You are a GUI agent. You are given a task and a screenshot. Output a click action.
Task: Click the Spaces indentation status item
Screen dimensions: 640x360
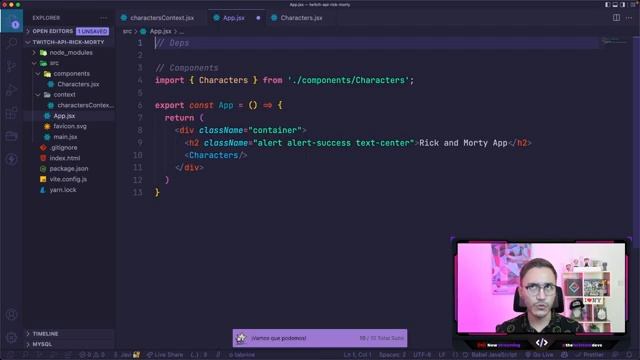click(392, 355)
